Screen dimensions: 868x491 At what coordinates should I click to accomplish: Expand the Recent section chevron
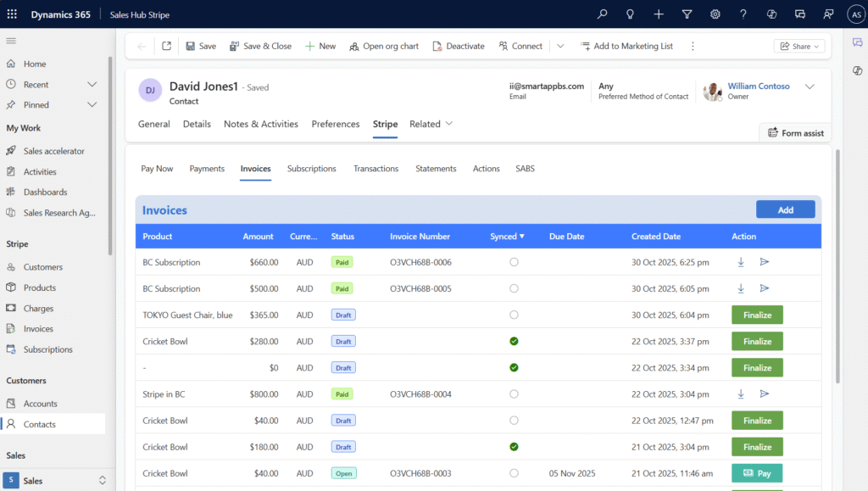point(92,85)
